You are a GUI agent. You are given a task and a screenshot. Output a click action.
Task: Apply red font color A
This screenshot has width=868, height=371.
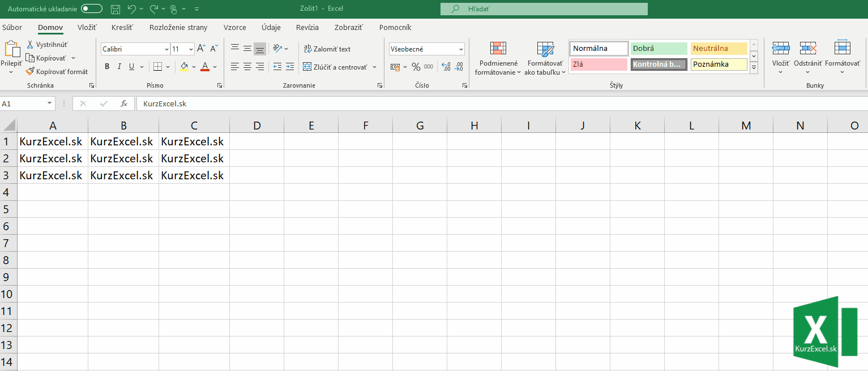click(205, 67)
